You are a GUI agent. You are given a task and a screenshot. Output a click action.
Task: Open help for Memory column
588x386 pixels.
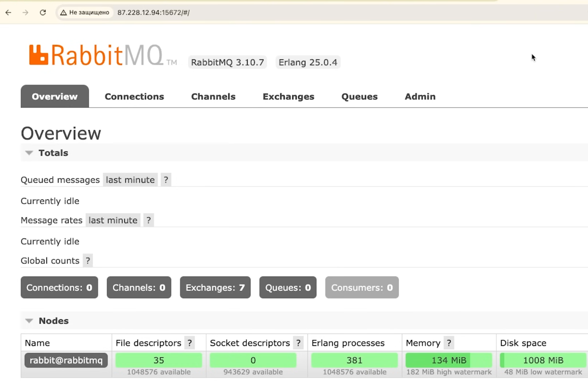tap(448, 343)
